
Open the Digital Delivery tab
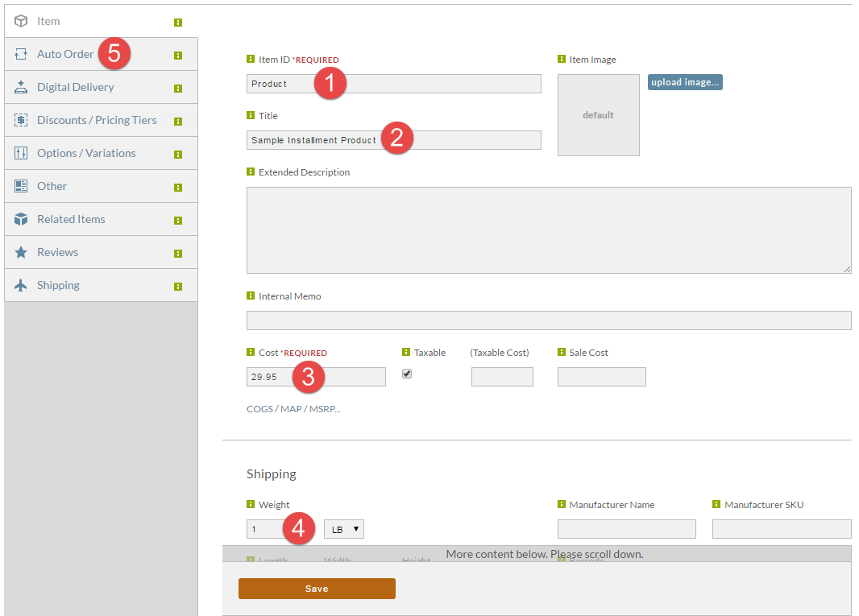[x=101, y=87]
